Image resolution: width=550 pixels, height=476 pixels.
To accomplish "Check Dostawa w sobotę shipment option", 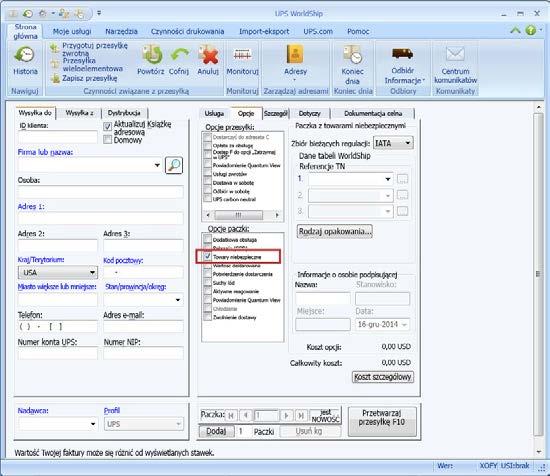I will click(x=207, y=182).
